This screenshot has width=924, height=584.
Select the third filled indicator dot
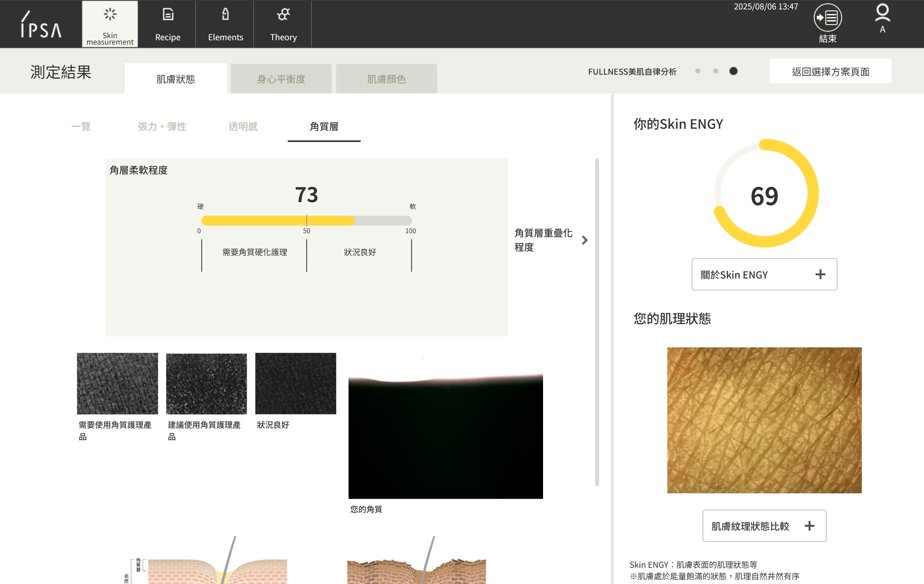tap(733, 71)
